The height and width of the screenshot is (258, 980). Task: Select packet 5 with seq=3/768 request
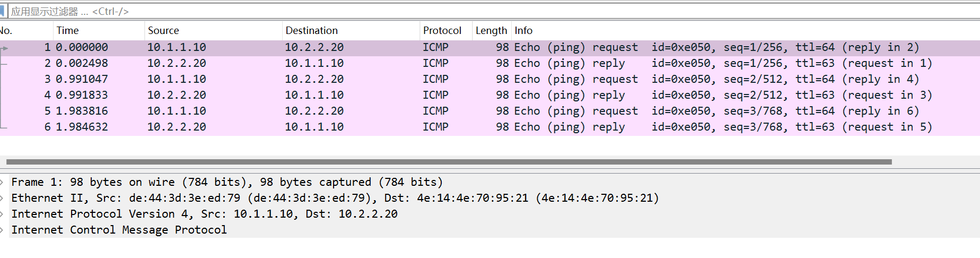490,111
